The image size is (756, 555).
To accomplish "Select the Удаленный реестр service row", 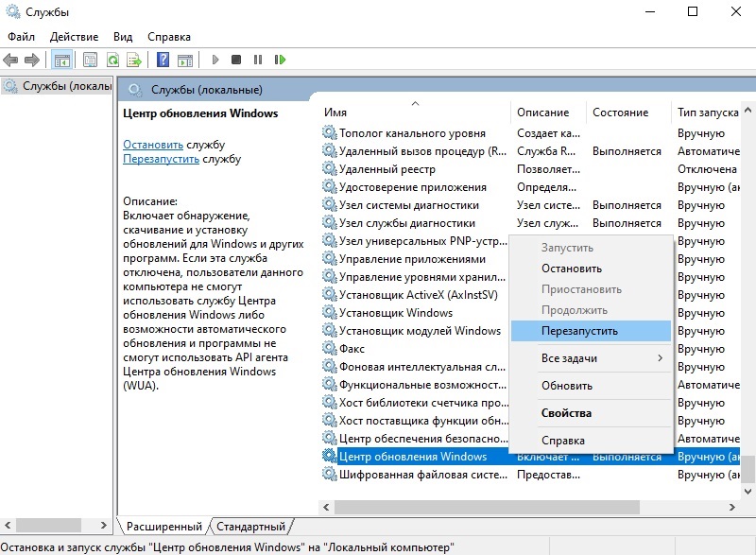I will point(387,169).
